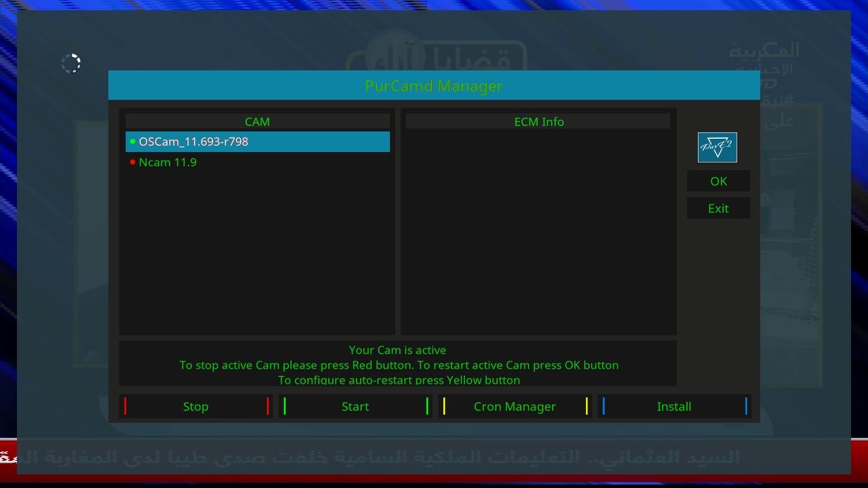Click the PurCamd Manager title text
The width and height of the screenshot is (868, 488).
click(x=434, y=86)
